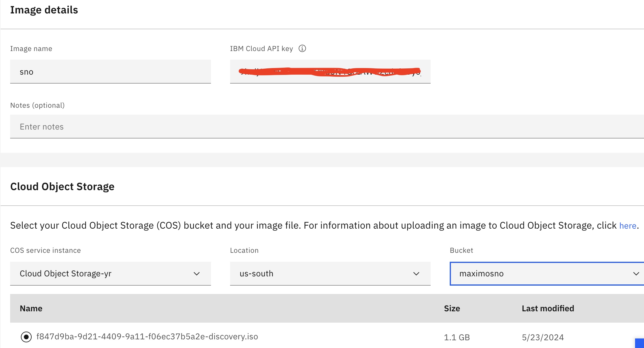
Task: Click the Size column header
Action: 452,308
